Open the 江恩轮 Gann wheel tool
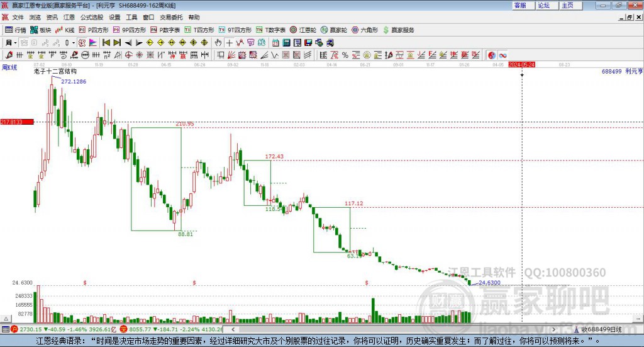Screen dimensions: 644x347 [303, 30]
